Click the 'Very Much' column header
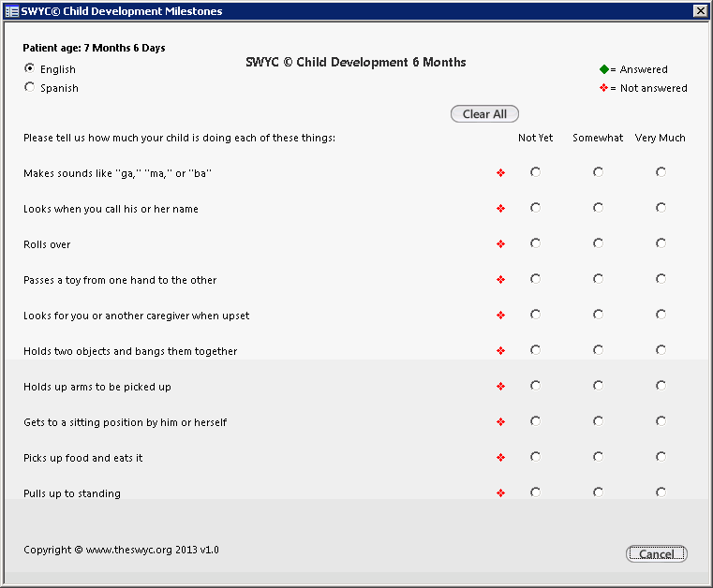The width and height of the screenshot is (713, 588). click(660, 138)
